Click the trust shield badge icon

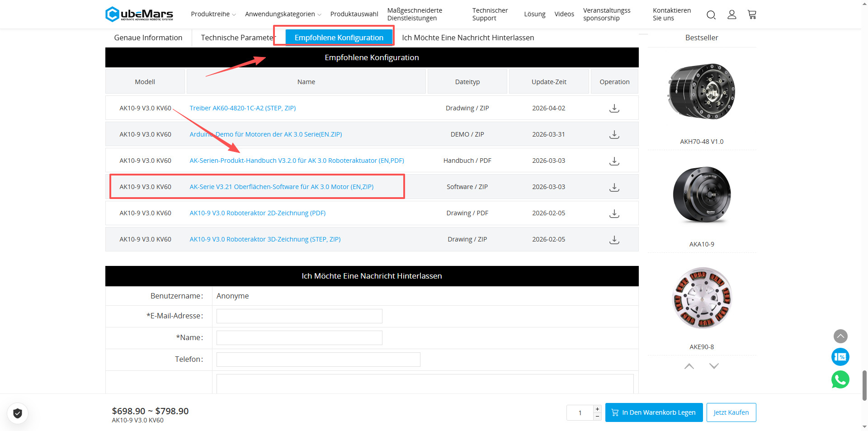[18, 413]
